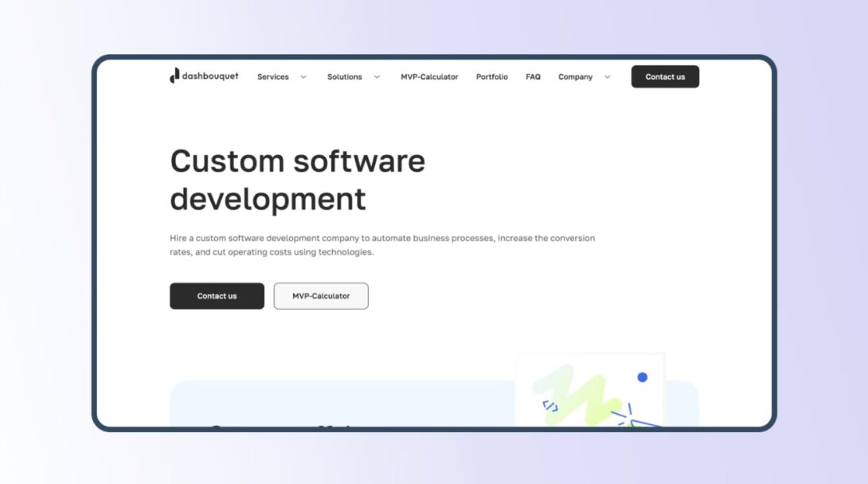
Task: Open the Solutions menu item
Action: [x=344, y=77]
